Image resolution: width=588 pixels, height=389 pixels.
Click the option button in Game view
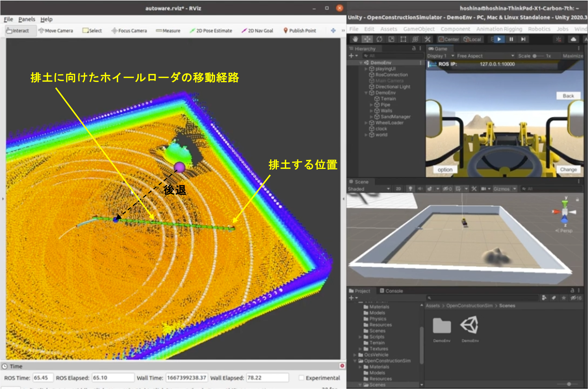[445, 169]
